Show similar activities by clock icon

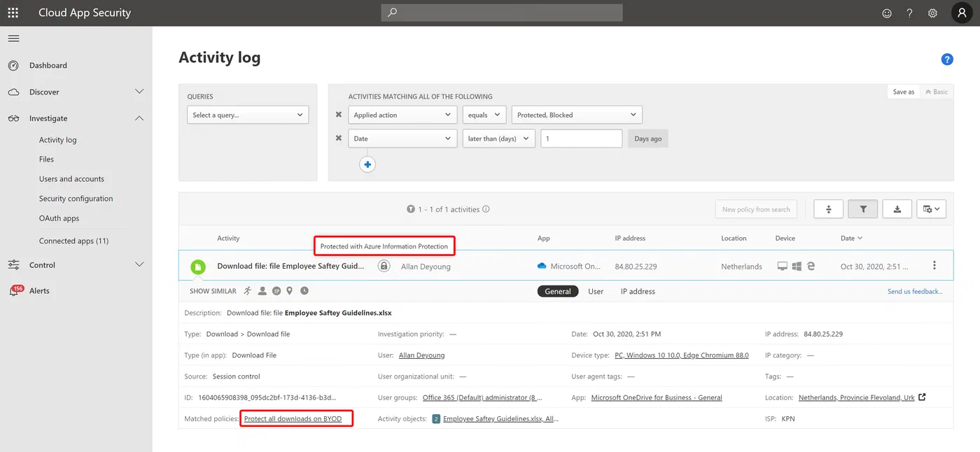[304, 291]
